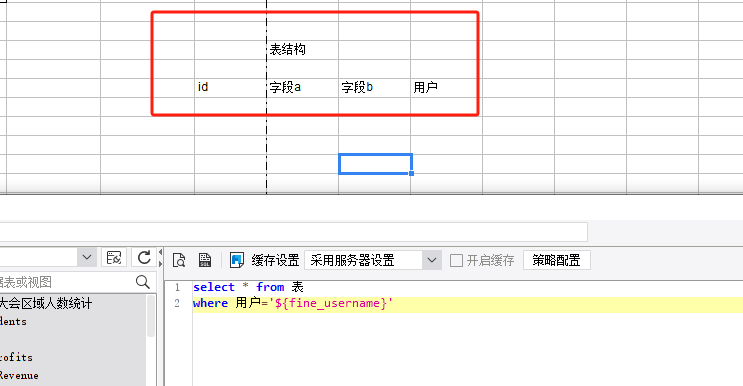Select the 用户 header cell
The width and height of the screenshot is (743, 386).
click(x=446, y=88)
